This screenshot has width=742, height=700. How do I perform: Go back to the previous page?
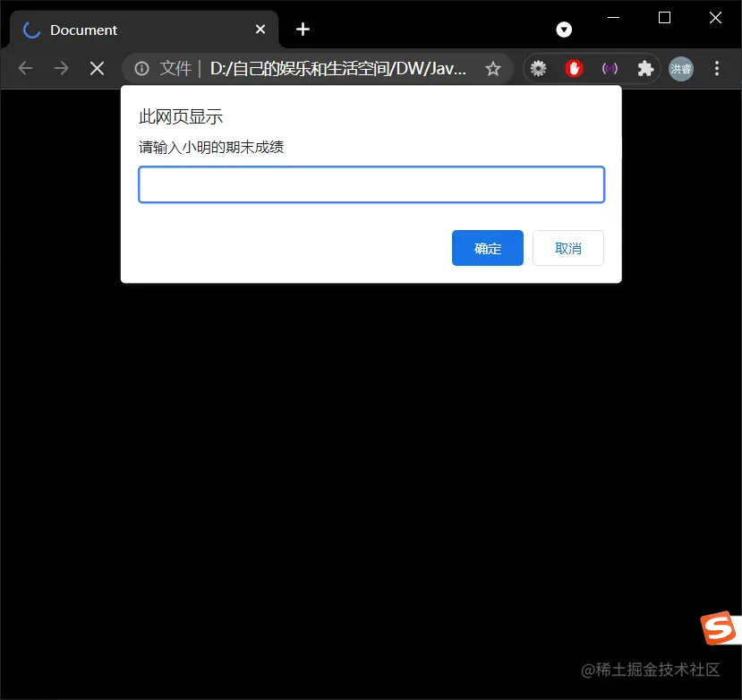tap(26, 69)
